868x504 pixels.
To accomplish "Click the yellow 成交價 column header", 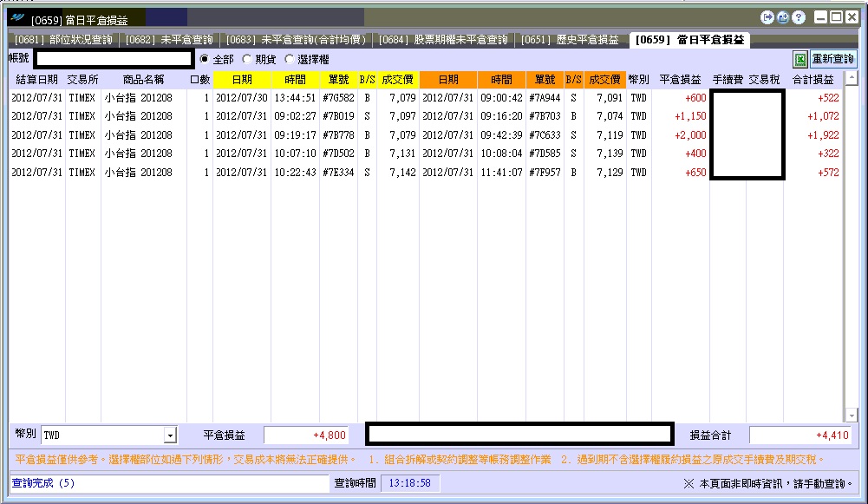I will [397, 80].
